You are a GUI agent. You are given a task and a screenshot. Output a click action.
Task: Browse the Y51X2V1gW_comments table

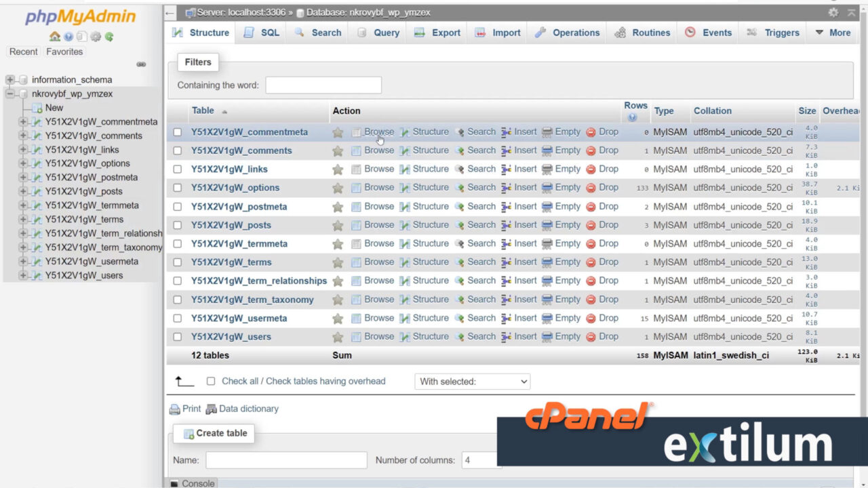coord(378,150)
